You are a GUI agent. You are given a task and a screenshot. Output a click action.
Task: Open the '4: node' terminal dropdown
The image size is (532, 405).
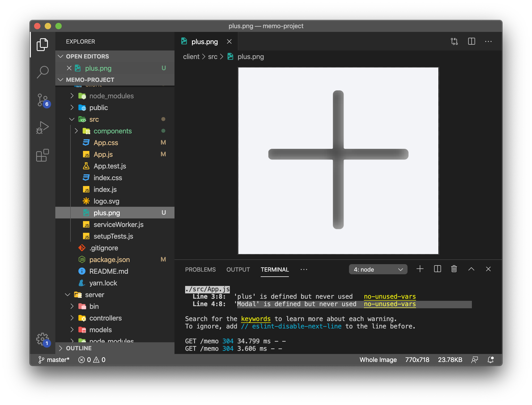(378, 269)
